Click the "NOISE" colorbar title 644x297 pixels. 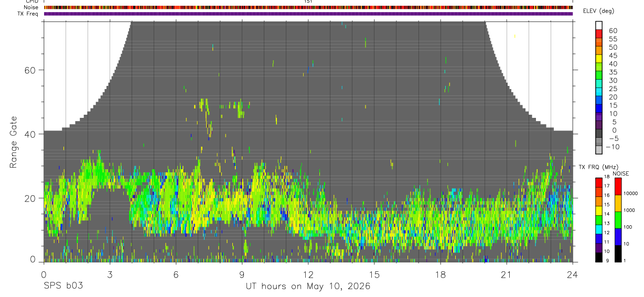pos(620,173)
